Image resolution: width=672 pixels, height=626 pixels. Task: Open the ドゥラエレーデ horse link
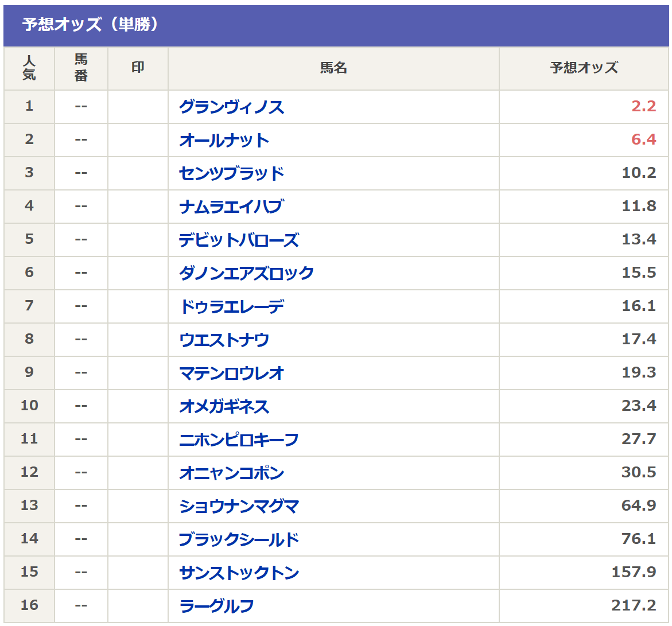point(231,307)
